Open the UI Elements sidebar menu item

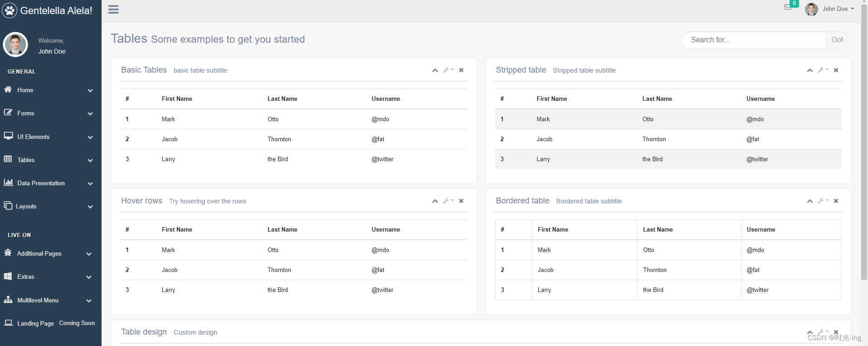point(51,137)
